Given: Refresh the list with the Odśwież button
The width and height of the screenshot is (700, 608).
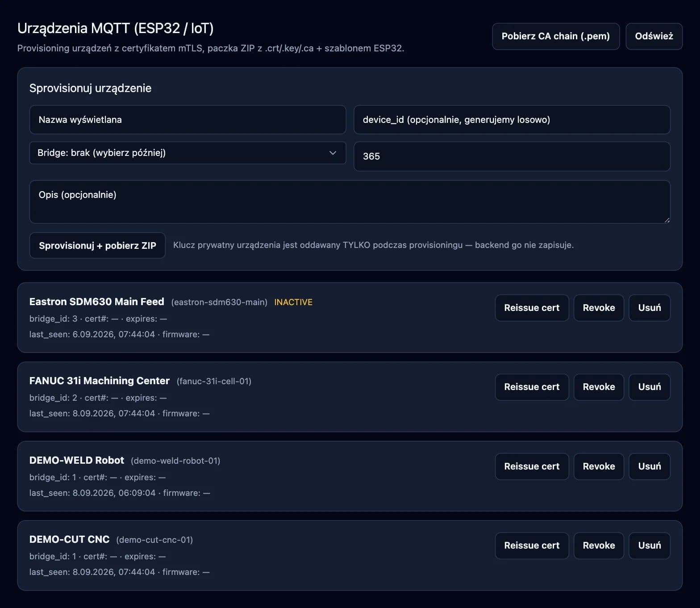Looking at the screenshot, I should pyautogui.click(x=654, y=36).
